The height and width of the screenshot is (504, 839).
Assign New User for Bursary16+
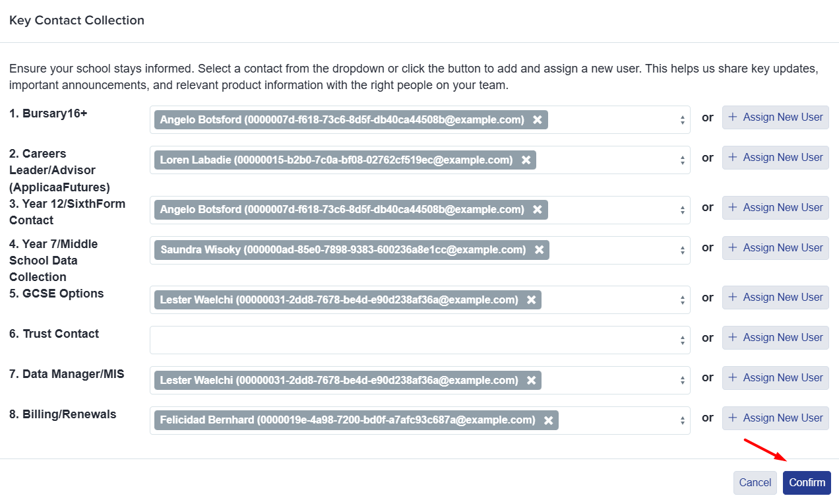[776, 117]
